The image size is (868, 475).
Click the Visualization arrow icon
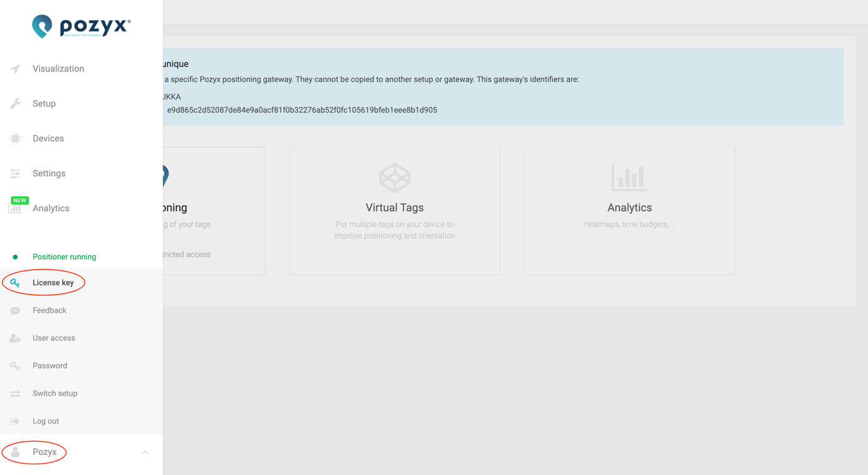pyautogui.click(x=15, y=69)
